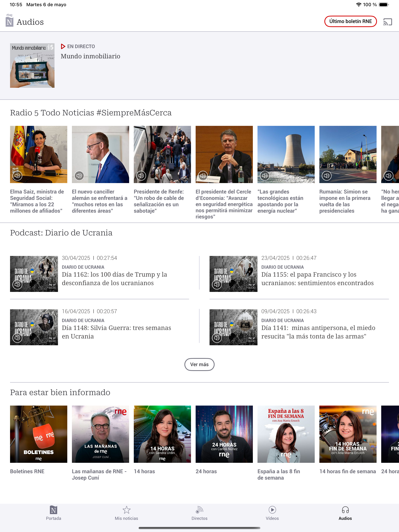The width and height of the screenshot is (399, 532).
Task: Switch to the Directos tab label
Action: (199, 518)
